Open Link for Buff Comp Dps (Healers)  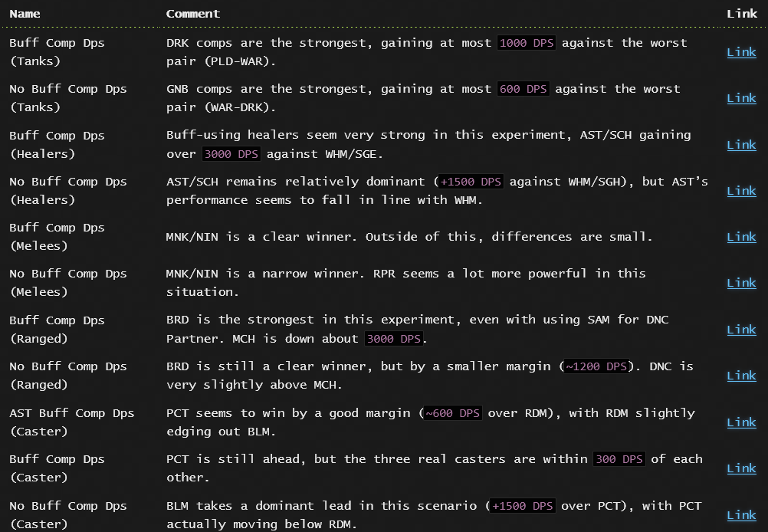tap(741, 145)
